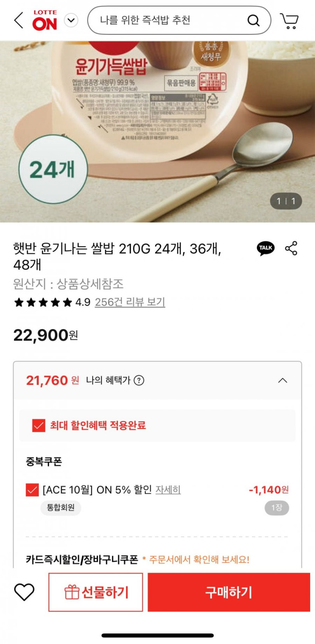Add product to wishlist heart
315x644 pixels.
click(x=24, y=592)
